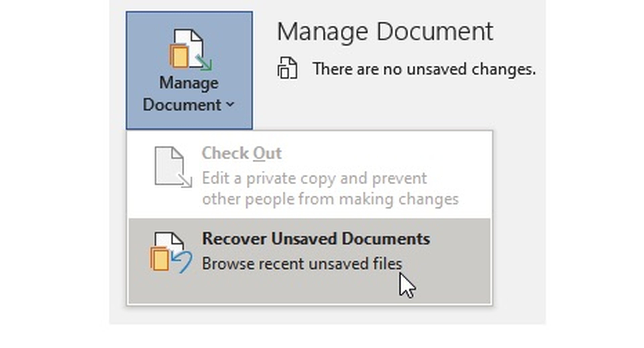644x348 pixels.
Task: Choose Recover Unsaved Documents menu entry title
Action: pyautogui.click(x=316, y=239)
